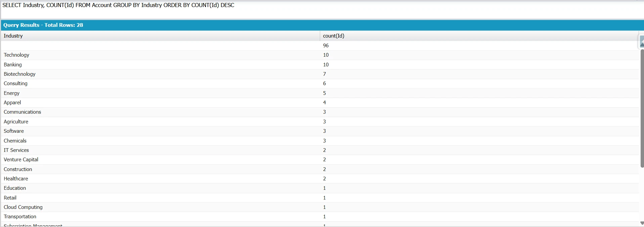Select the Construction industry cell
Screen dimensions: 644x227
point(160,169)
